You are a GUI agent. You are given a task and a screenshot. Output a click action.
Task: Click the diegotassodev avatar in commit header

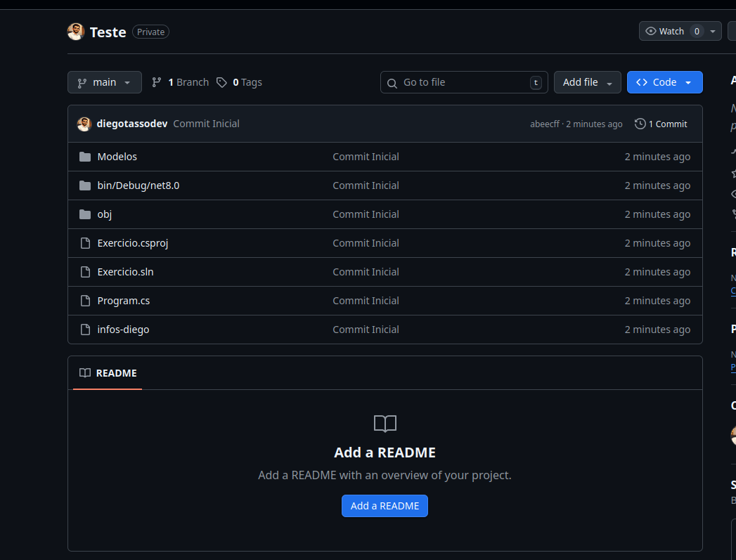click(84, 124)
